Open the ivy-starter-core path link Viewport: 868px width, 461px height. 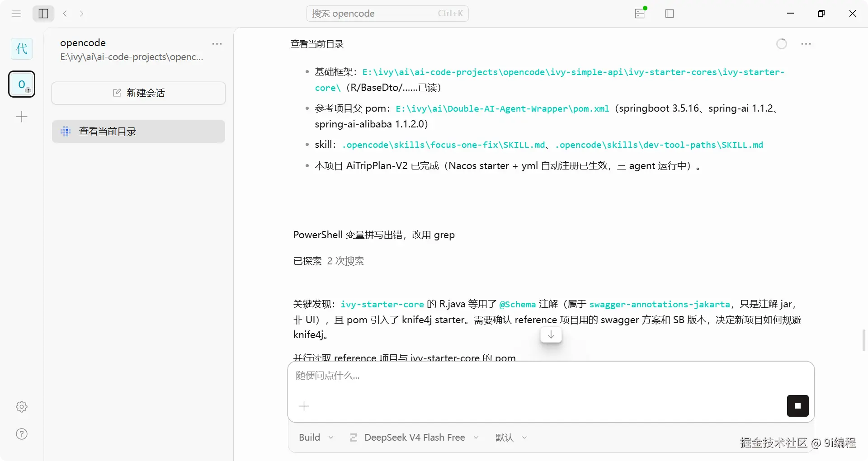tap(550, 80)
